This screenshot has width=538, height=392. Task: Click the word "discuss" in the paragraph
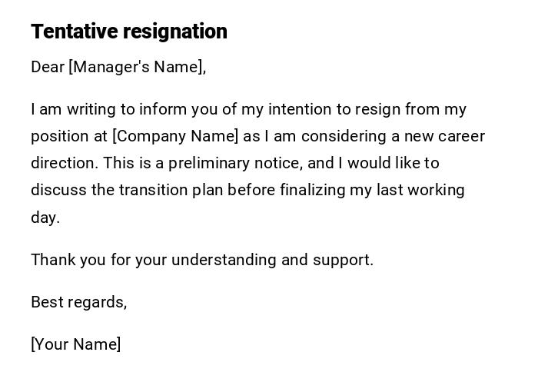[x=58, y=190]
